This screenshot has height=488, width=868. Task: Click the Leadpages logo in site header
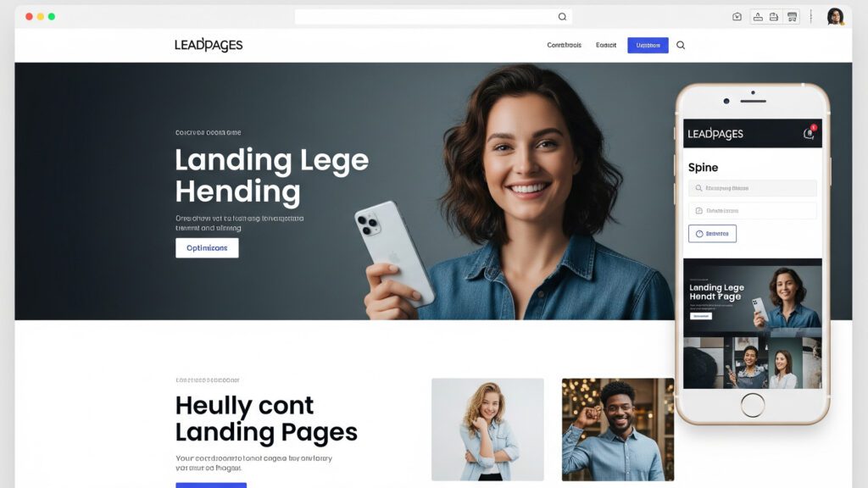pos(209,45)
